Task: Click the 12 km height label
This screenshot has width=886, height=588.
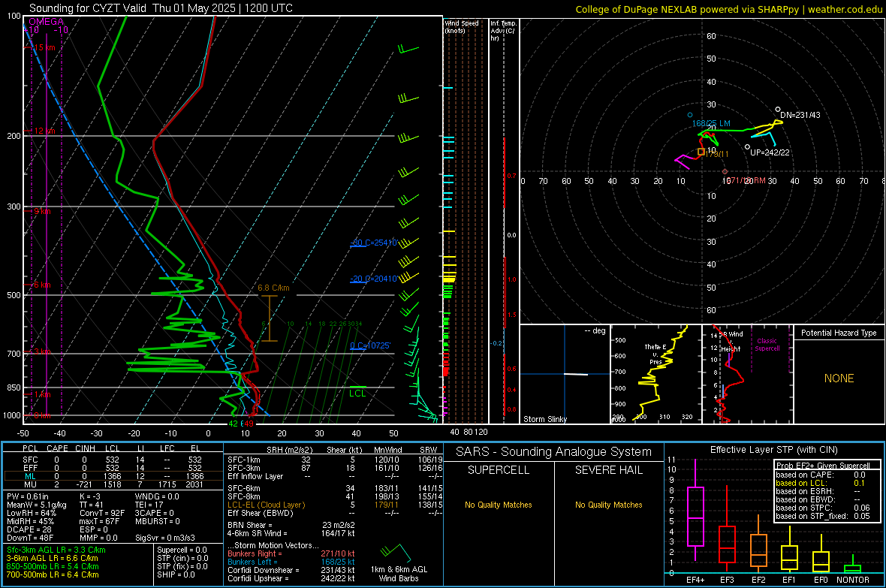Action: (x=44, y=131)
